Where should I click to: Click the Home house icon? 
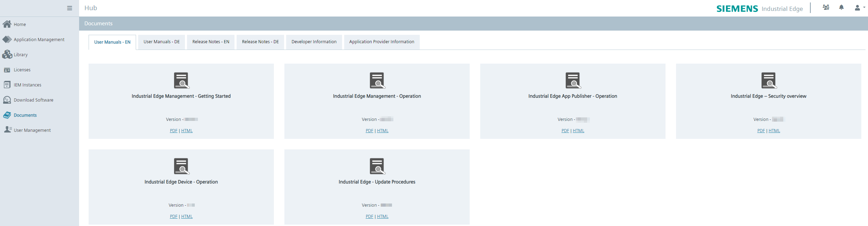7,24
